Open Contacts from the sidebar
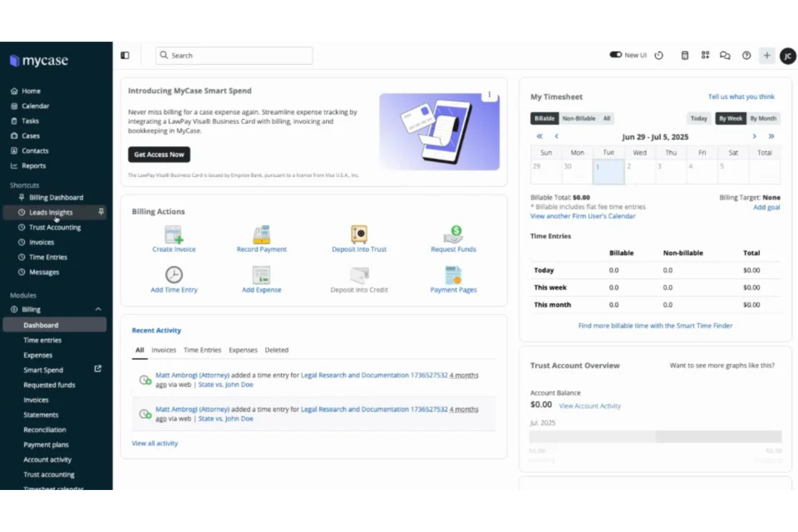The height and width of the screenshot is (532, 798). [x=35, y=151]
